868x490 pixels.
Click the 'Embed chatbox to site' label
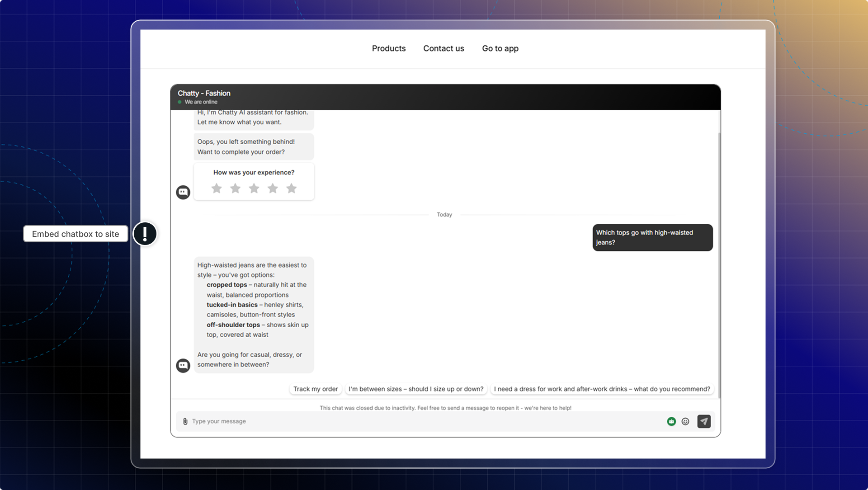coord(75,234)
